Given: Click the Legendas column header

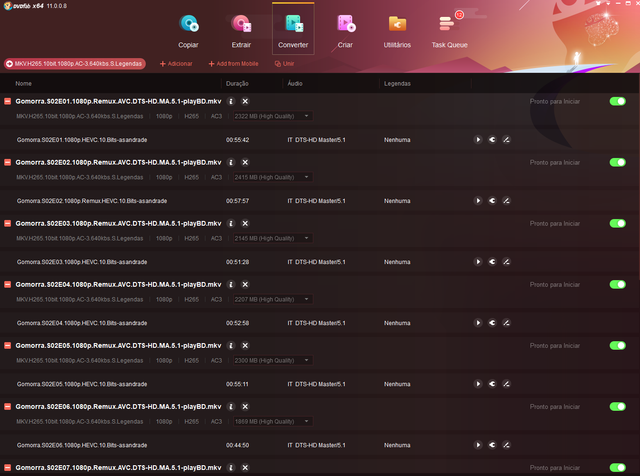Looking at the screenshot, I should 397,83.
